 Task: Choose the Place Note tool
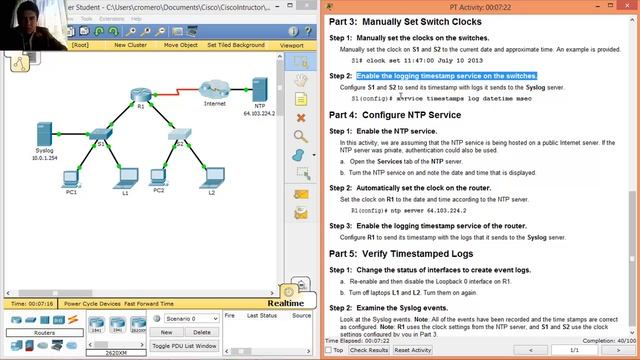click(x=301, y=99)
